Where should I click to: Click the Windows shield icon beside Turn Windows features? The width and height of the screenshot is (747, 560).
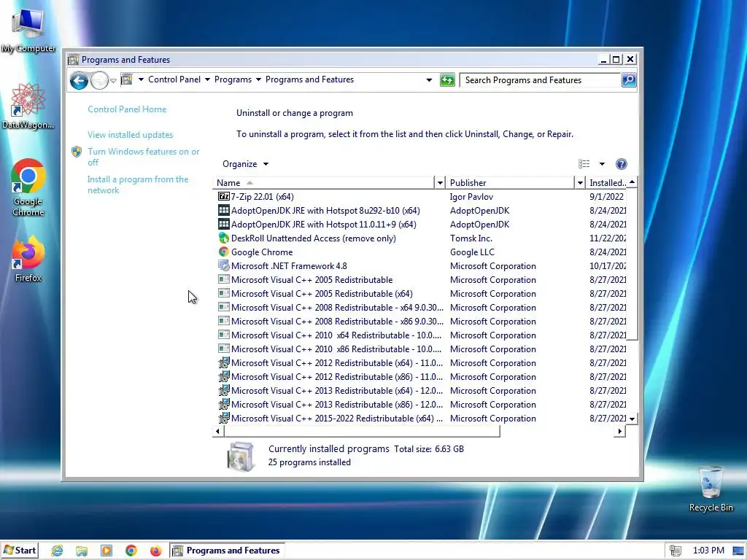(x=77, y=152)
